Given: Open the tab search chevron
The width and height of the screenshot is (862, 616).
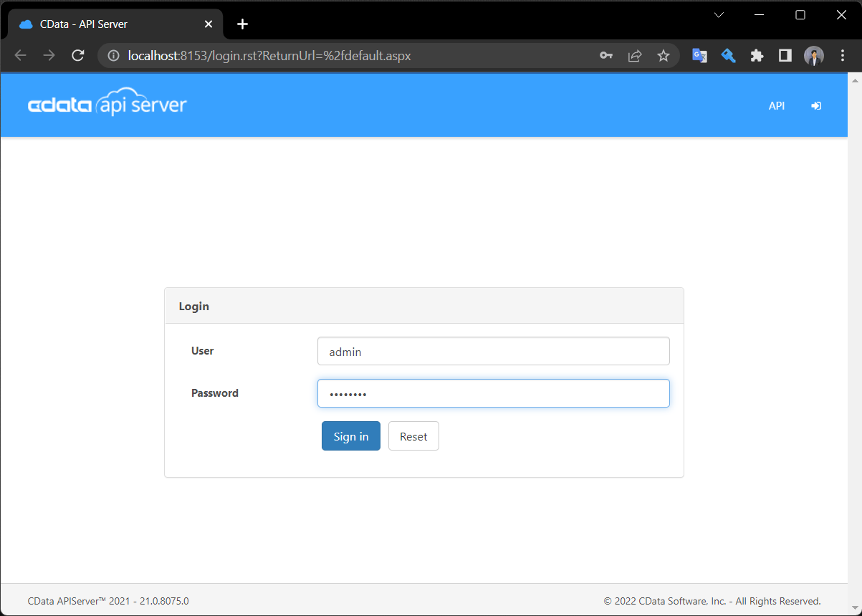Looking at the screenshot, I should tap(719, 15).
